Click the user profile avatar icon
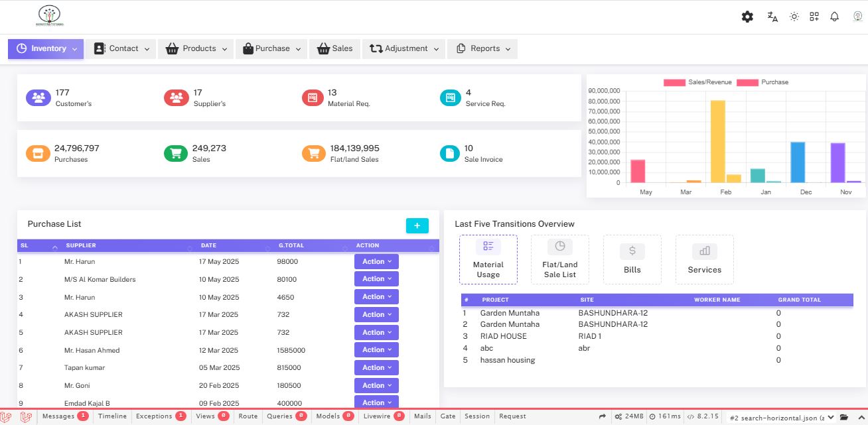Screen dimensions: 868x425 tap(857, 17)
